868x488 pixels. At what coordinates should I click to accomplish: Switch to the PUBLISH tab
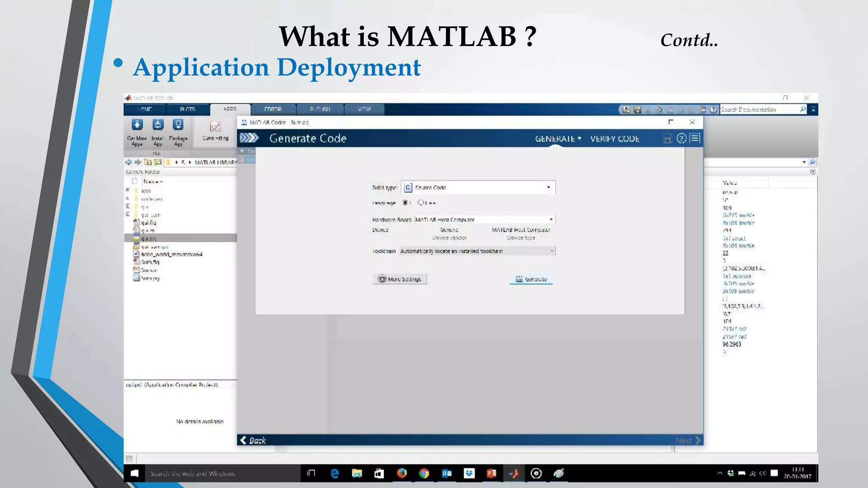[x=320, y=109]
